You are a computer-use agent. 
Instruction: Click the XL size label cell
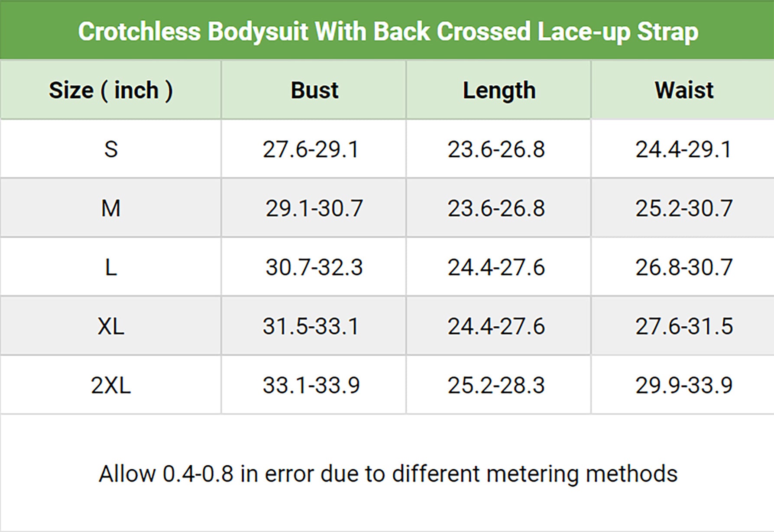click(x=111, y=326)
